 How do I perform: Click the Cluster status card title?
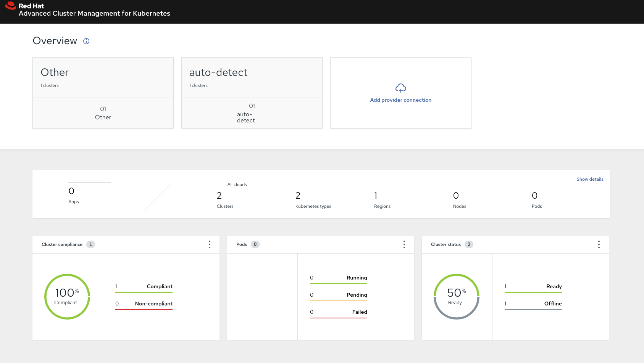point(446,244)
